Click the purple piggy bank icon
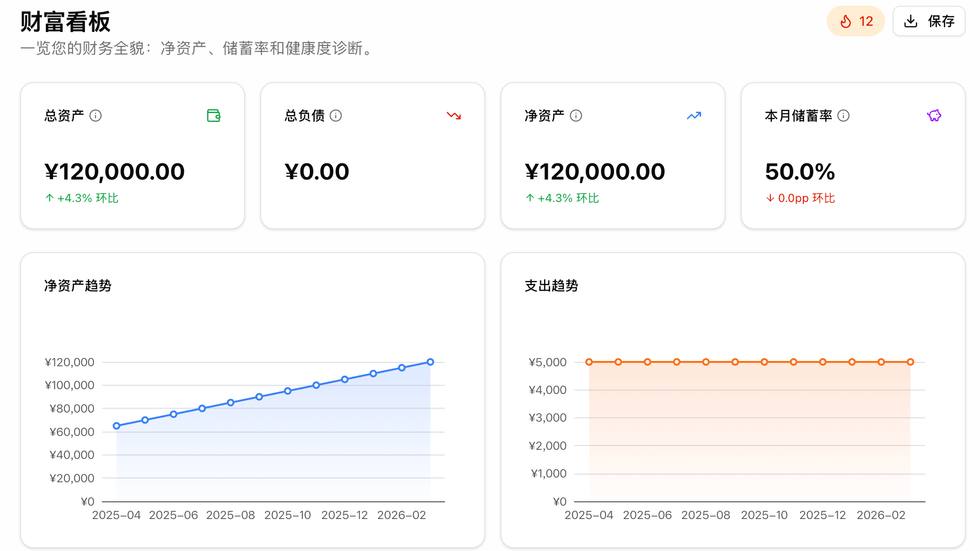 [934, 116]
